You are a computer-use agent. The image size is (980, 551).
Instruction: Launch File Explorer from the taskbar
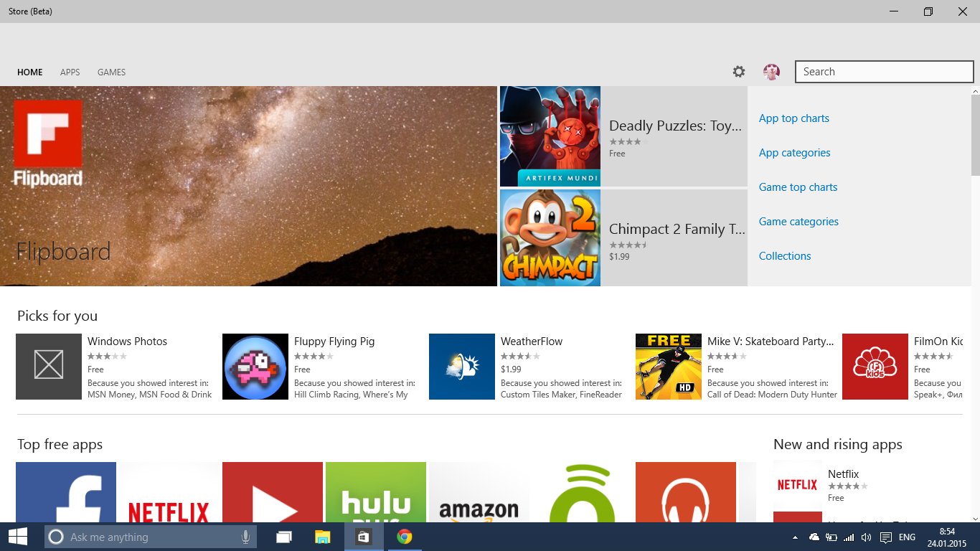click(x=323, y=537)
